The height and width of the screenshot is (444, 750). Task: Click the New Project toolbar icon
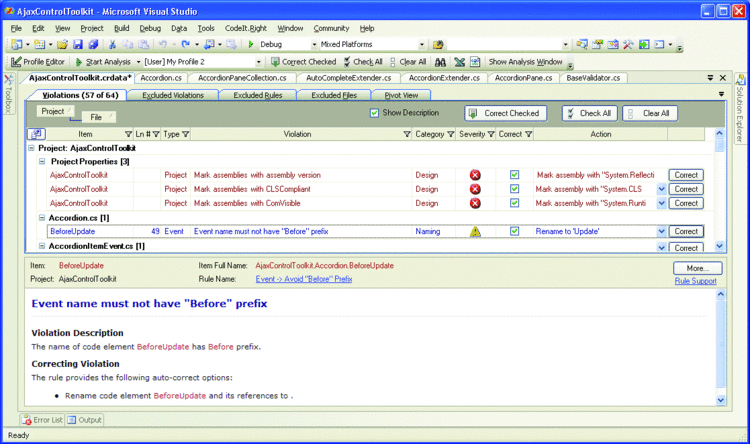pyautogui.click(x=17, y=44)
